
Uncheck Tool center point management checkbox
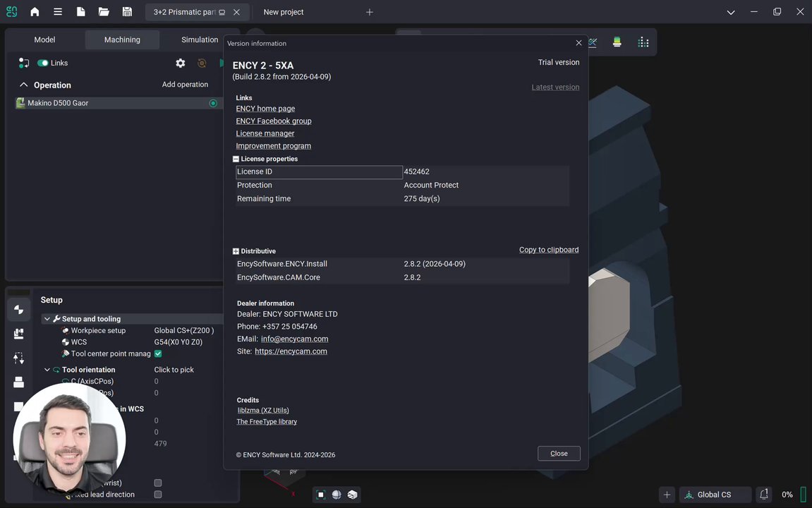coord(158,353)
